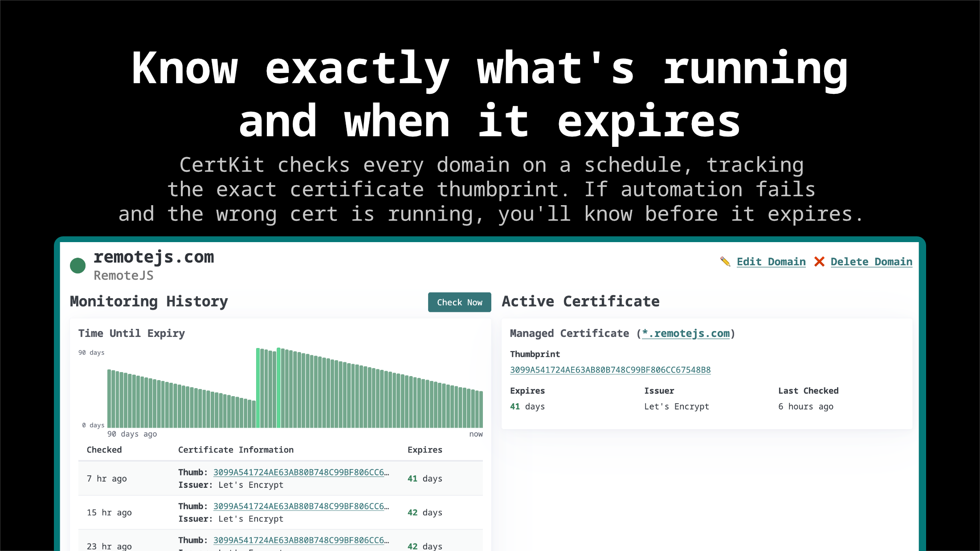This screenshot has height=551, width=980.
Task: Click the thumbprint link under Active Certificate
Action: [x=610, y=370]
